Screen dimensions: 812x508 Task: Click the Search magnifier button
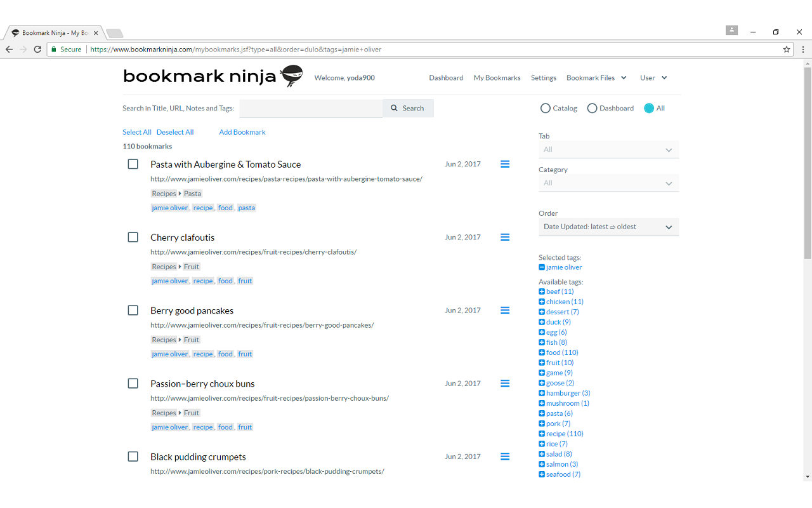tap(408, 108)
